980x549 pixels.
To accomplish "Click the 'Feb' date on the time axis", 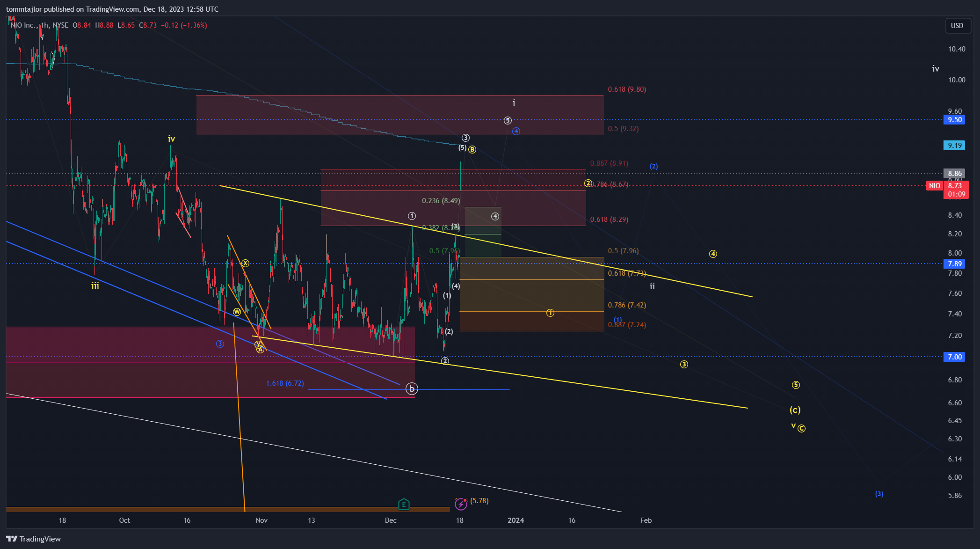I will [x=646, y=520].
